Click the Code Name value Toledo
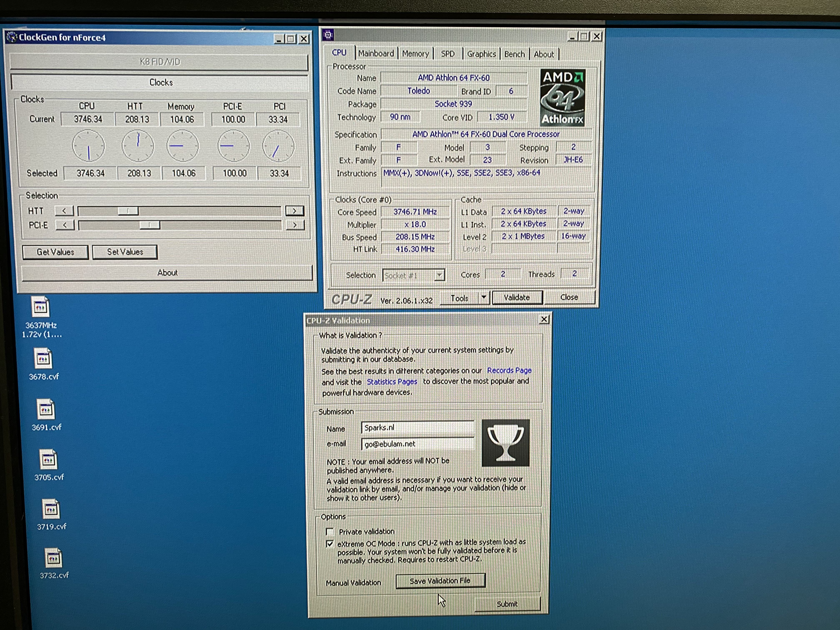The height and width of the screenshot is (630, 840). click(419, 91)
